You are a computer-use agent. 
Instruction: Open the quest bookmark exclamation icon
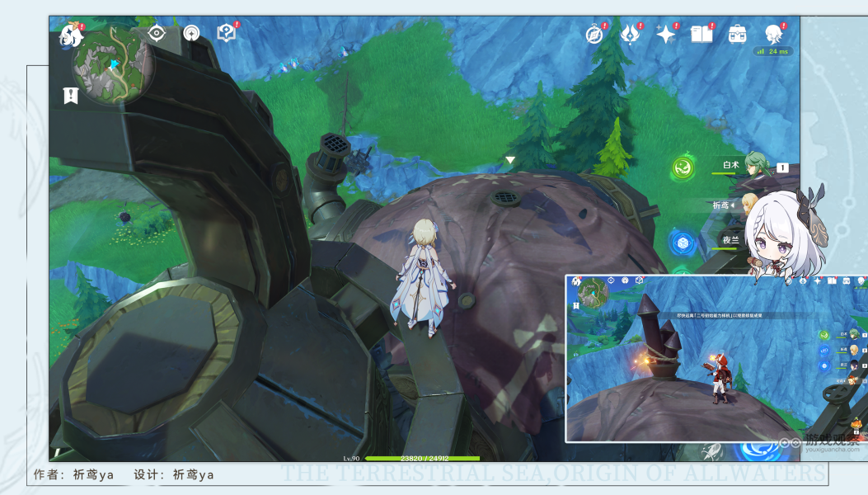click(x=71, y=96)
